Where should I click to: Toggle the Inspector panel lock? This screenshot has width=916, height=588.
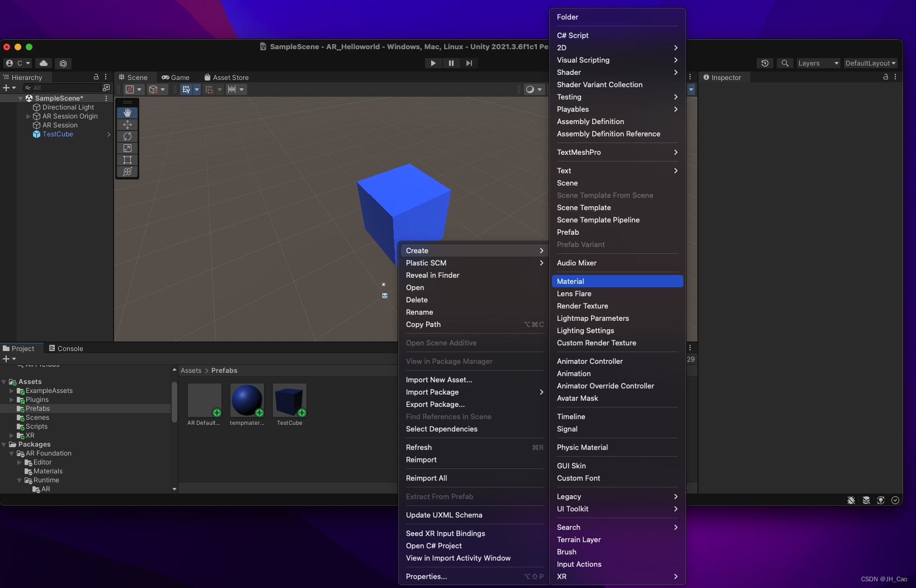[886, 77]
